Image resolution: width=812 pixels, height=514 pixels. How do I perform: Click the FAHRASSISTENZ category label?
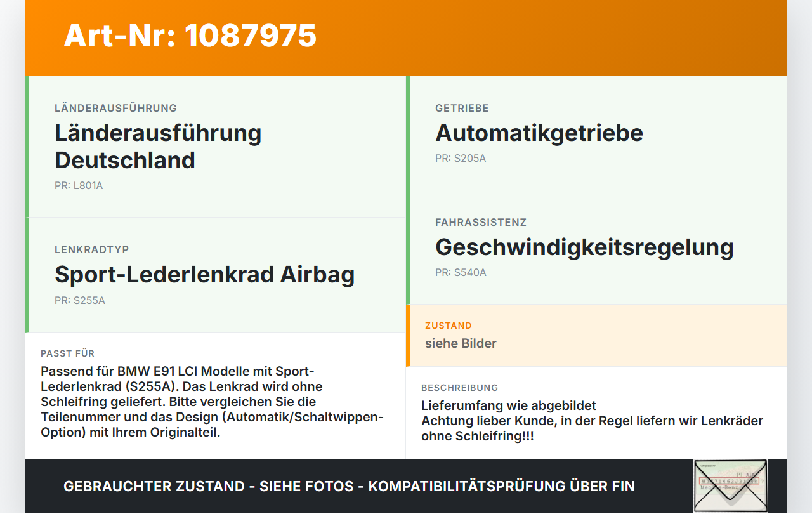pos(481,223)
